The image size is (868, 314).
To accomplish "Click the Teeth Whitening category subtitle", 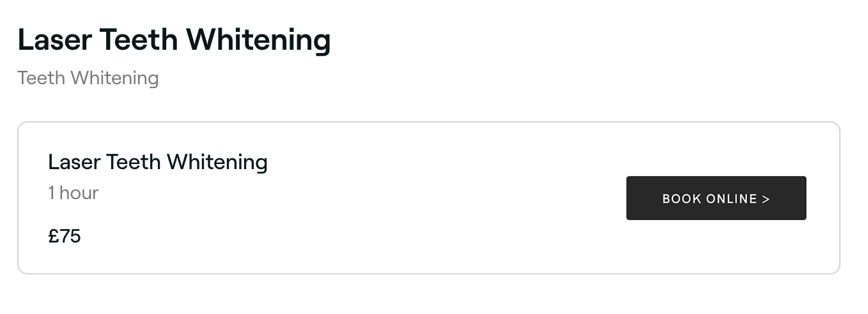I will click(88, 78).
